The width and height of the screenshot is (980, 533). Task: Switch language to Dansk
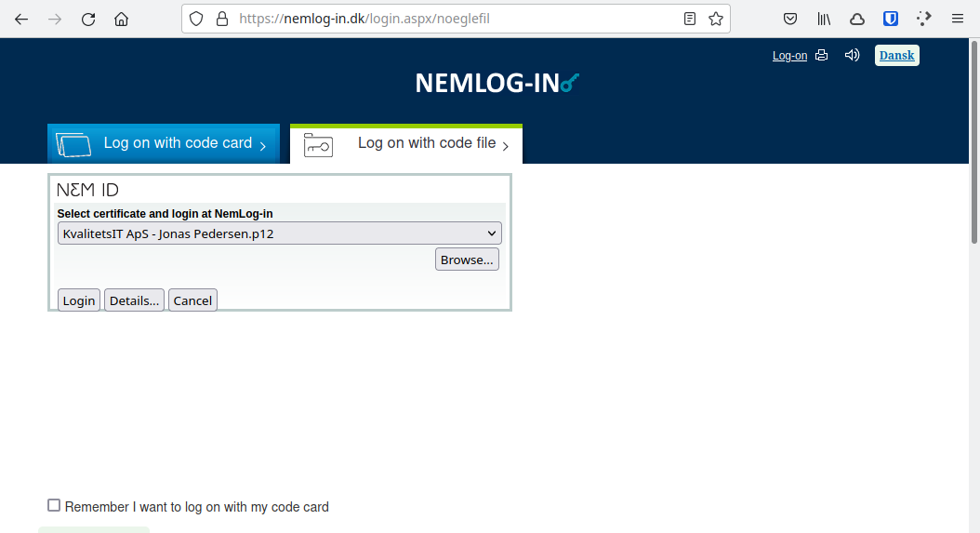pyautogui.click(x=897, y=55)
